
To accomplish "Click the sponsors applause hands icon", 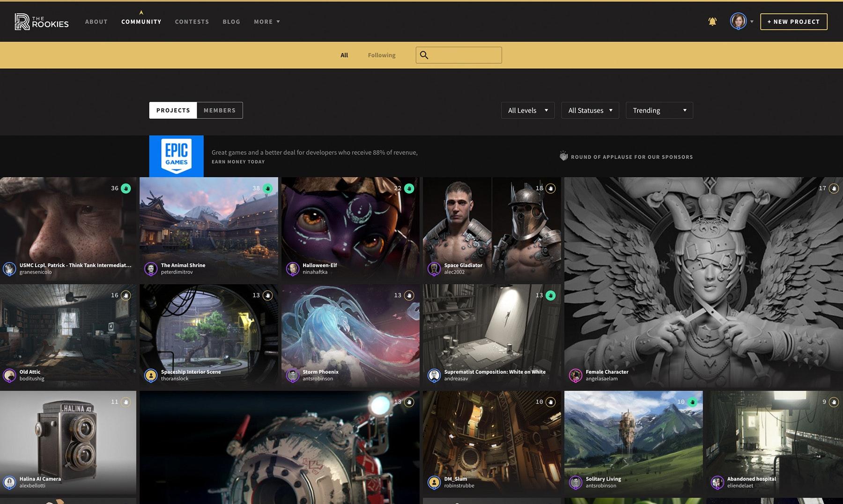I will [563, 156].
